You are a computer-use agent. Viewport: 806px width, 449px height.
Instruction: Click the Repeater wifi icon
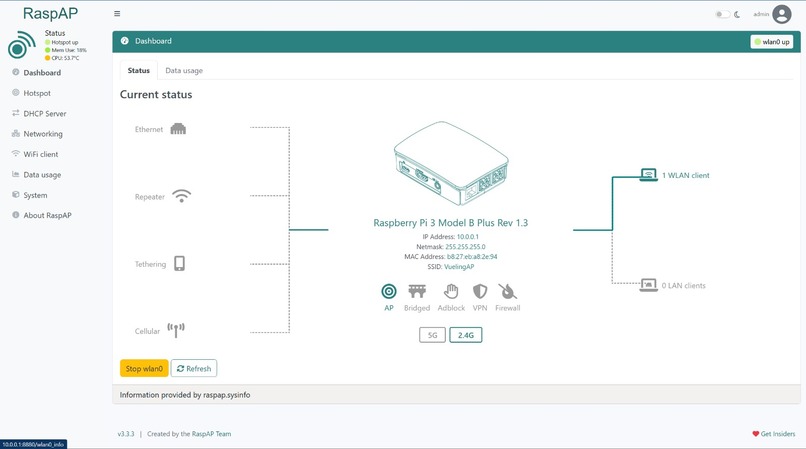tap(181, 196)
